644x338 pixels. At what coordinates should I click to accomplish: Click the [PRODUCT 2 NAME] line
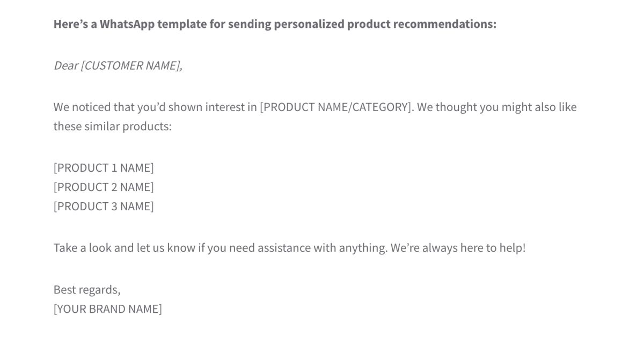pos(104,187)
